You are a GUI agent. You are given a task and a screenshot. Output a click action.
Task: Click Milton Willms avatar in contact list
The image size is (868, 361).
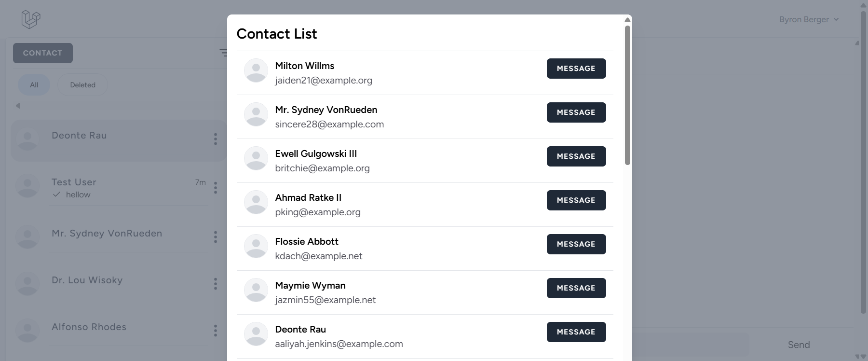point(256,70)
